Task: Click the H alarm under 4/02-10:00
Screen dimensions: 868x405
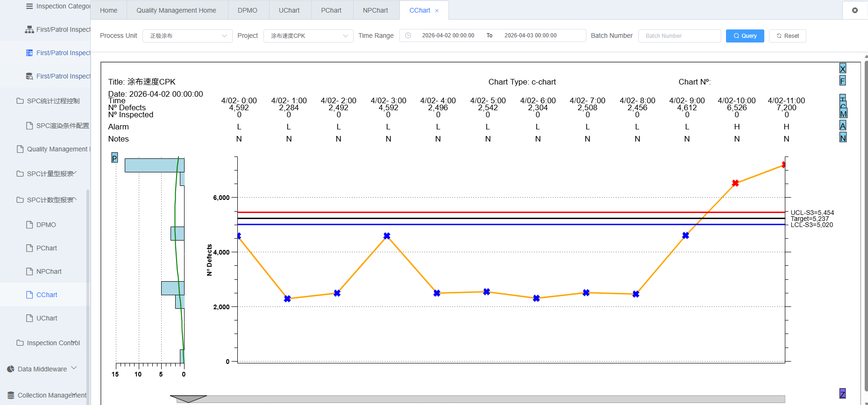Action: (737, 127)
